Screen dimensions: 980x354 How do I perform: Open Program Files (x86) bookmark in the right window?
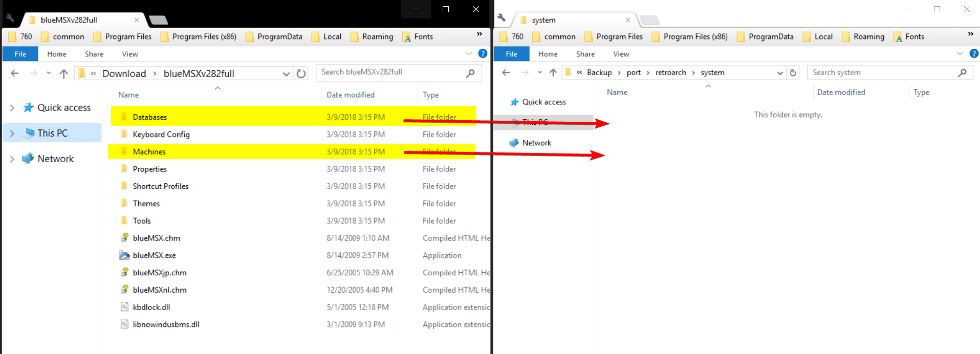[x=690, y=37]
